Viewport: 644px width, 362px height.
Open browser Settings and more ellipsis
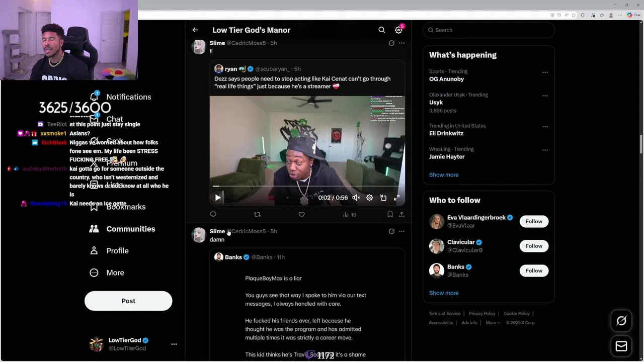point(620,15)
